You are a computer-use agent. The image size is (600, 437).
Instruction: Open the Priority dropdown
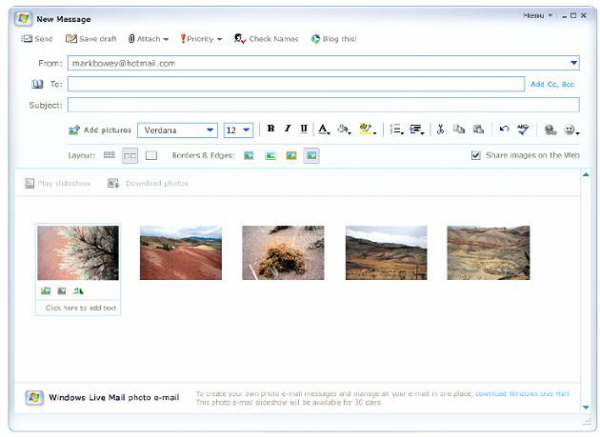click(x=201, y=39)
